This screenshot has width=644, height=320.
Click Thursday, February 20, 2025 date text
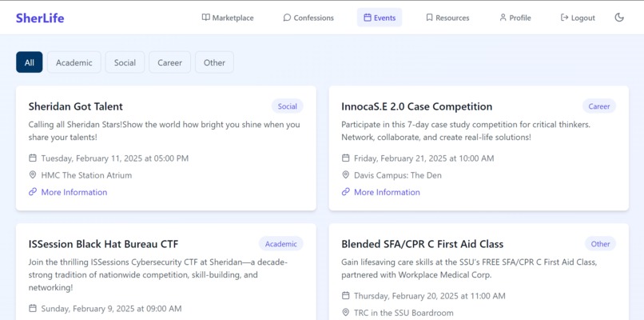[x=430, y=296]
